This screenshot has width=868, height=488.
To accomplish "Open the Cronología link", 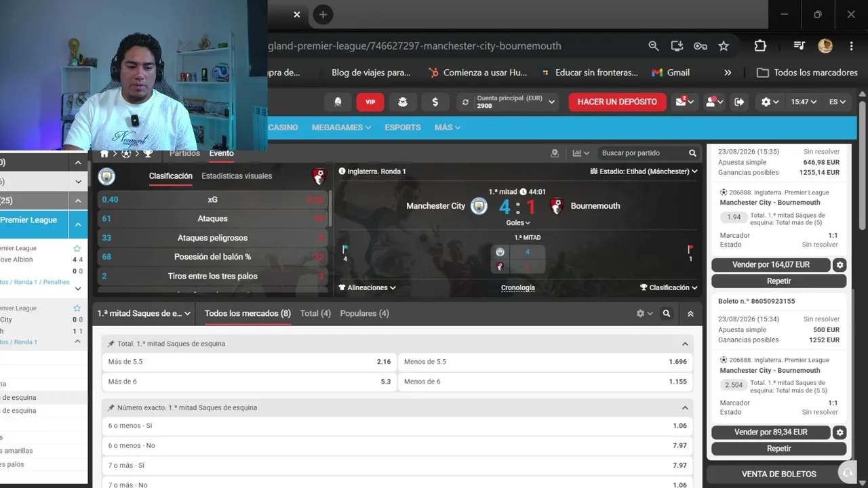I will 518,287.
